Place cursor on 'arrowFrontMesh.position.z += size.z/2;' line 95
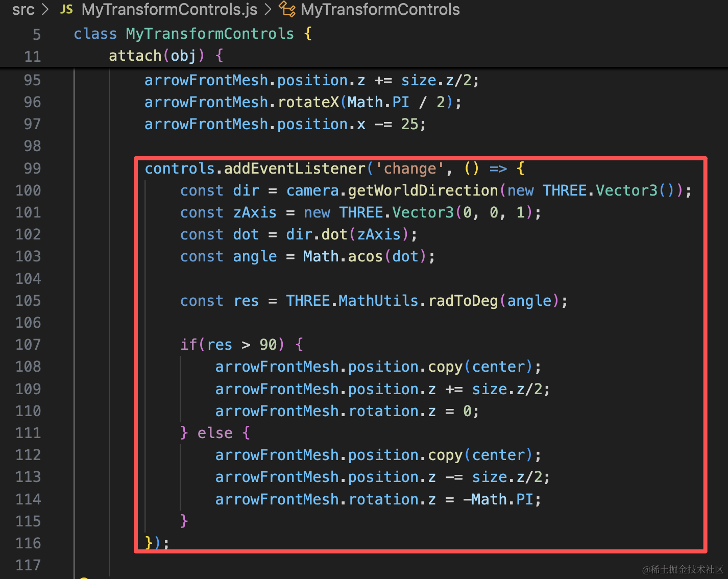728x579 pixels. (x=311, y=80)
